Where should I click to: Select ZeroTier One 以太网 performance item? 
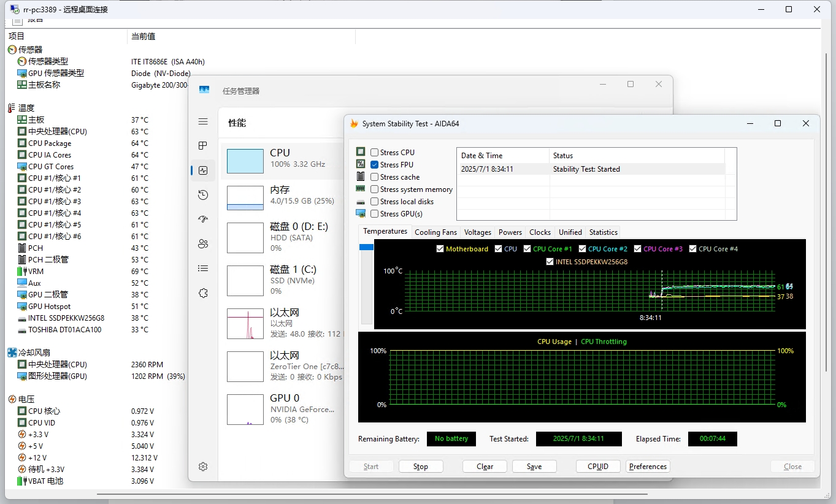coord(283,366)
